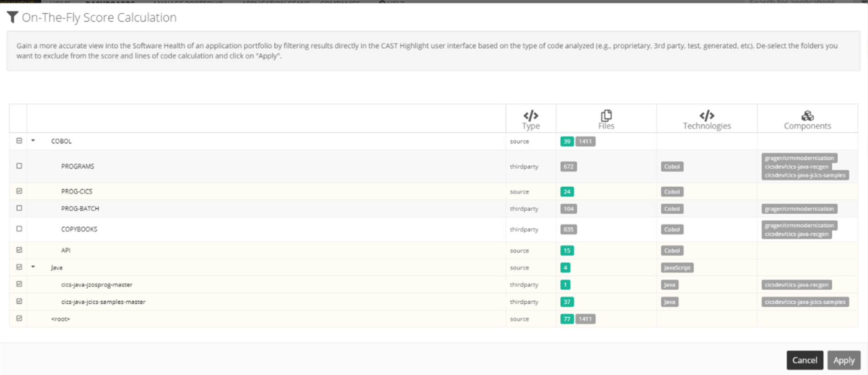Select the COPYBOOKS folder name
The height and width of the screenshot is (375, 868).
click(x=79, y=229)
